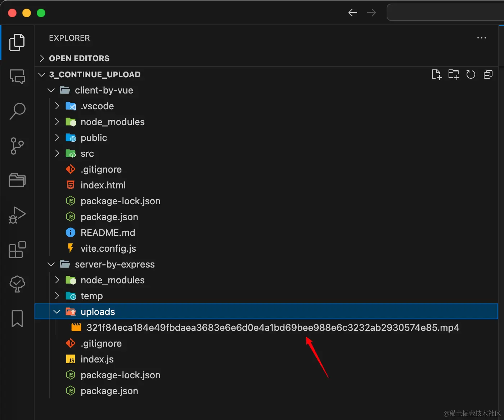Screen dimensions: 504x420
Task: Open Explorer more actions ellipsis
Action: click(482, 38)
